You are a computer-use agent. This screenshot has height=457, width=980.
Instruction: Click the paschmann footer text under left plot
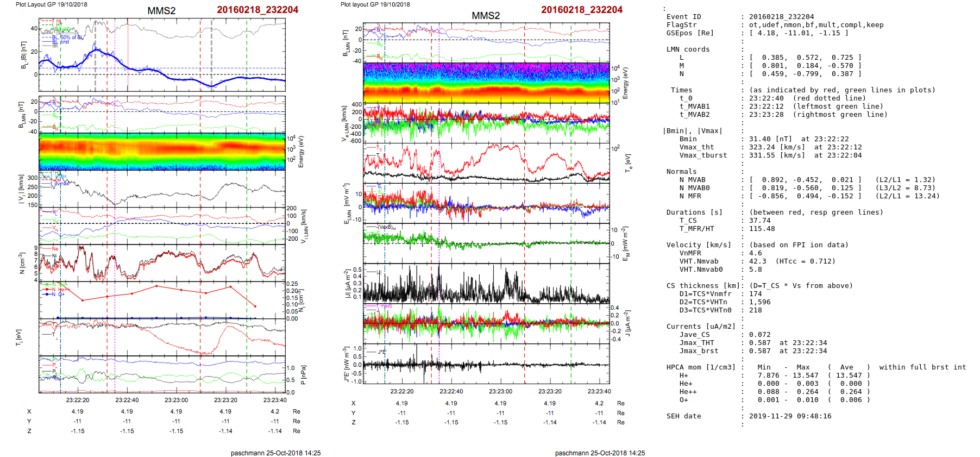pyautogui.click(x=275, y=453)
